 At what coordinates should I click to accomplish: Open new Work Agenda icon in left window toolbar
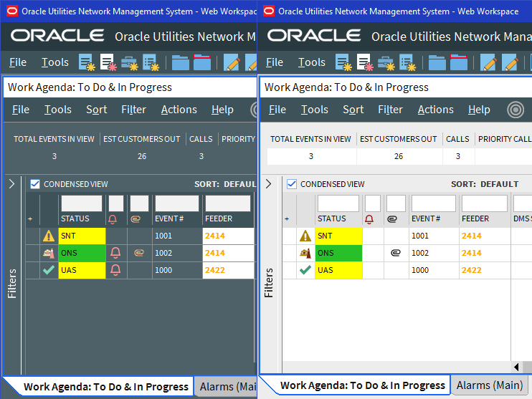coord(87,62)
